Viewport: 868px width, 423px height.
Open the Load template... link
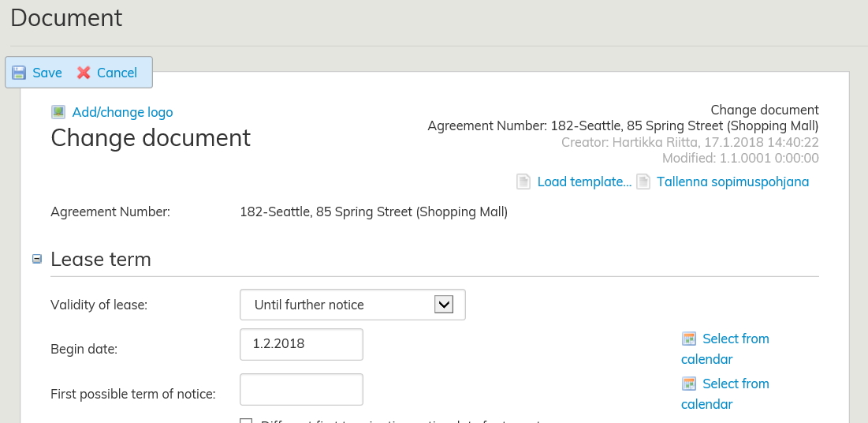pos(584,182)
